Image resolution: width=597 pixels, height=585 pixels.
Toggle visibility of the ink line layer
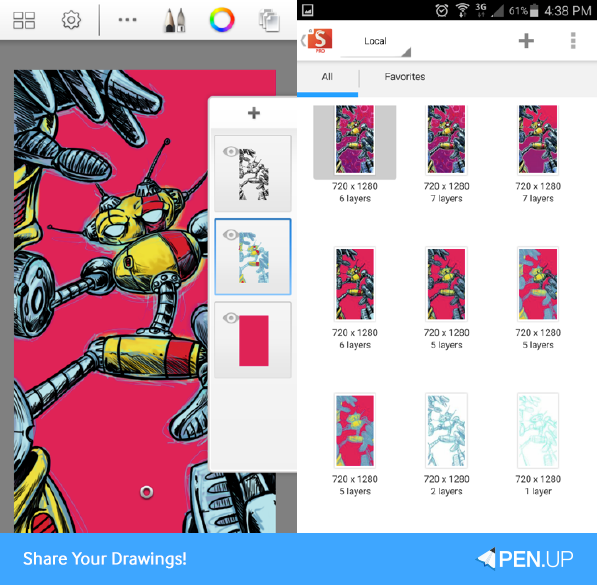coord(230,152)
